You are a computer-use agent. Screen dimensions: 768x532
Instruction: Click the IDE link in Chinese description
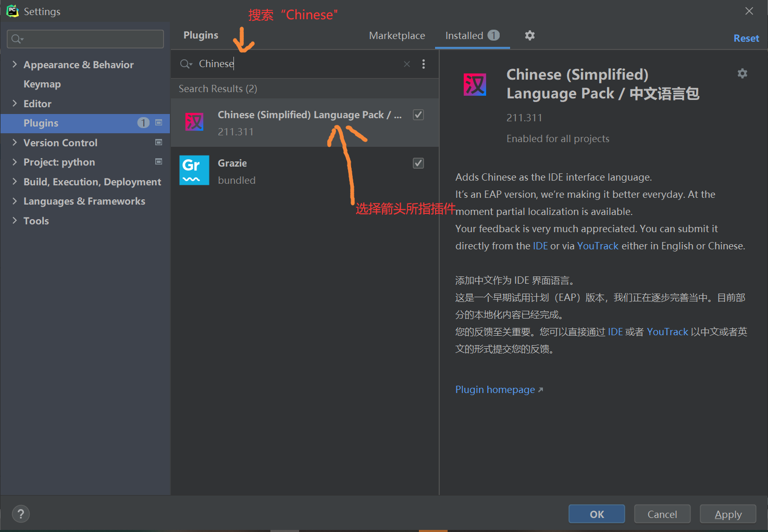(x=615, y=332)
